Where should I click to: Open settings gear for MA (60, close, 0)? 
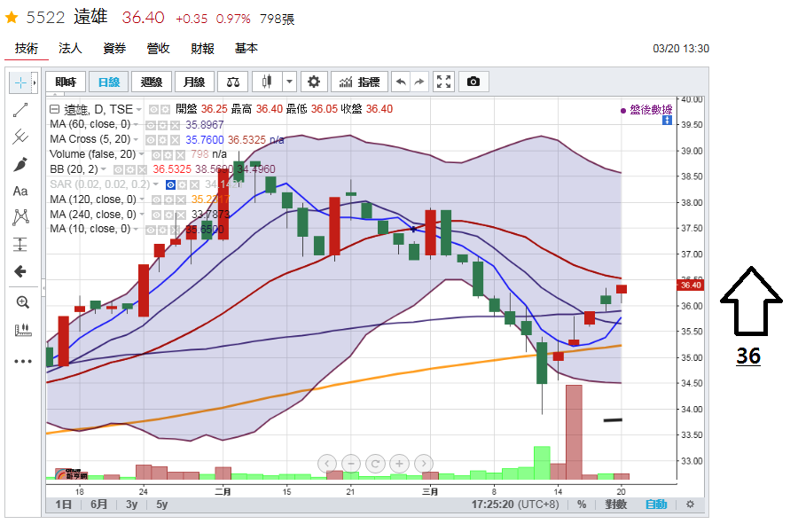tap(163, 125)
